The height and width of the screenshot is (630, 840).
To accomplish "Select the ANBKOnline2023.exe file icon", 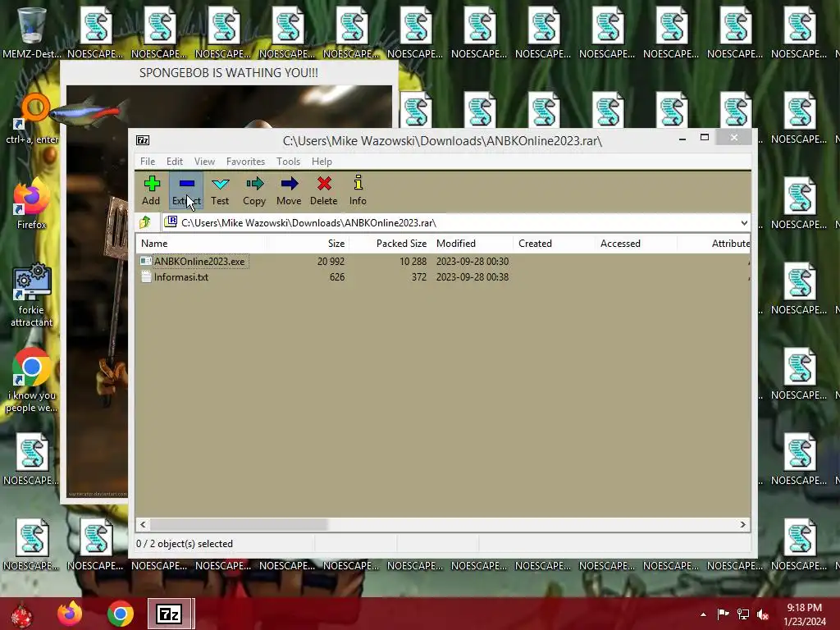I will pyautogui.click(x=146, y=261).
